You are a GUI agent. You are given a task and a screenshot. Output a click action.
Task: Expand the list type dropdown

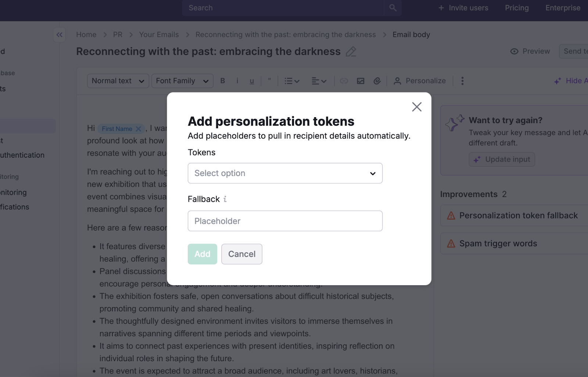[292, 81]
